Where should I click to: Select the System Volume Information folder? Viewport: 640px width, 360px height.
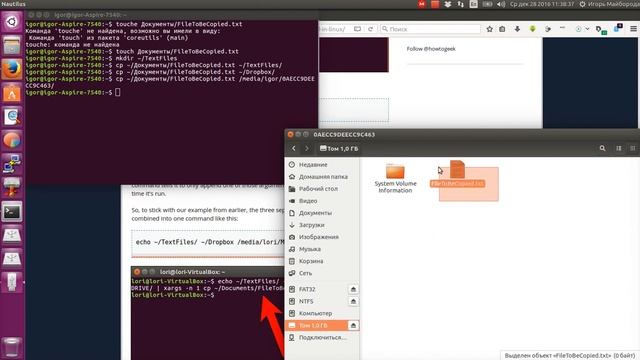[395, 178]
